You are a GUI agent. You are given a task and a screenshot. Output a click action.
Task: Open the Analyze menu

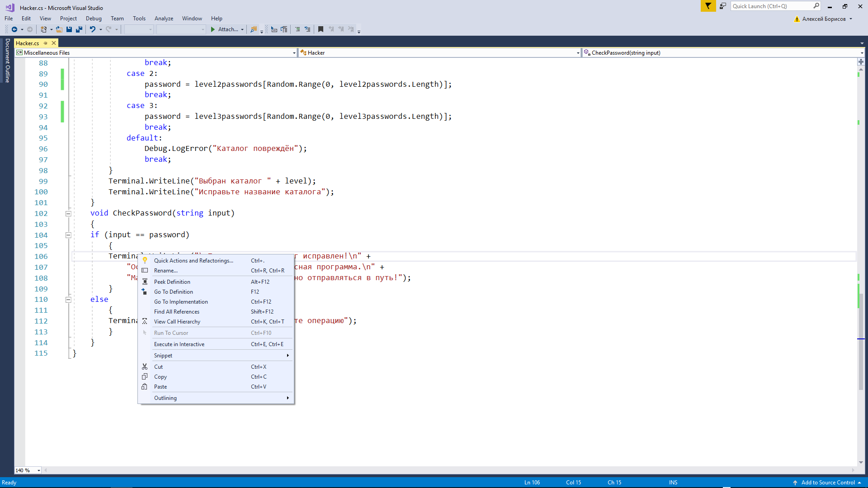164,19
